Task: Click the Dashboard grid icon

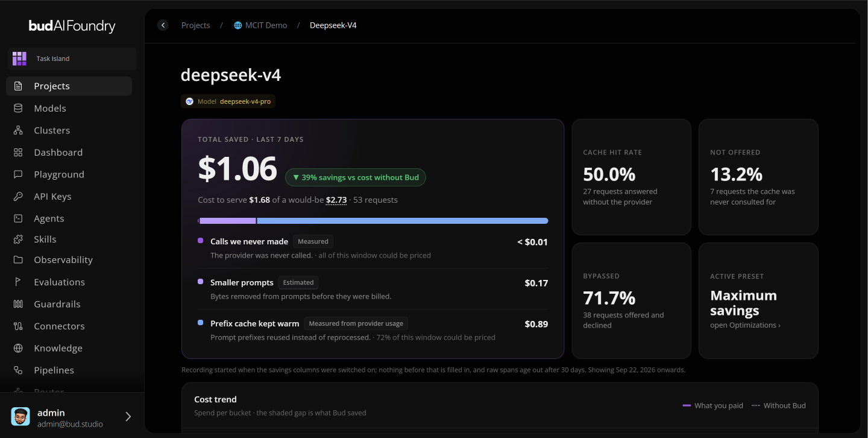Action: click(18, 153)
